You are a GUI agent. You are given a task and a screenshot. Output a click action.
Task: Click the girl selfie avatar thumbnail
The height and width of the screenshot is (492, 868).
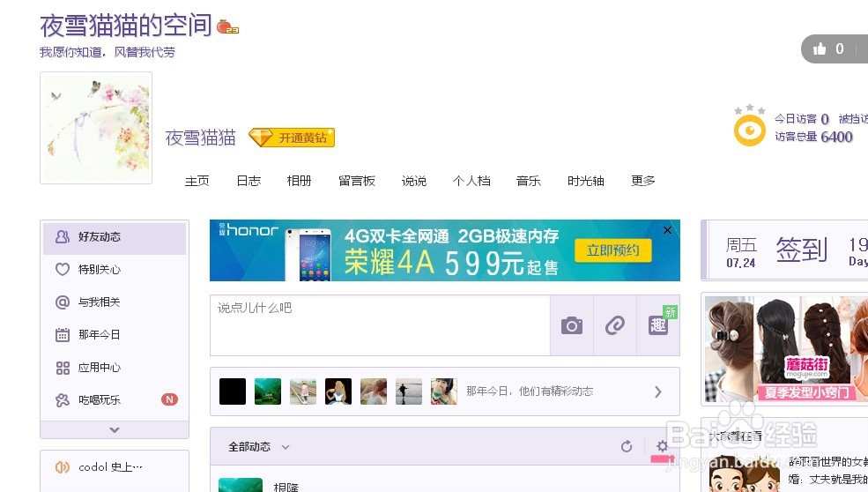click(444, 391)
